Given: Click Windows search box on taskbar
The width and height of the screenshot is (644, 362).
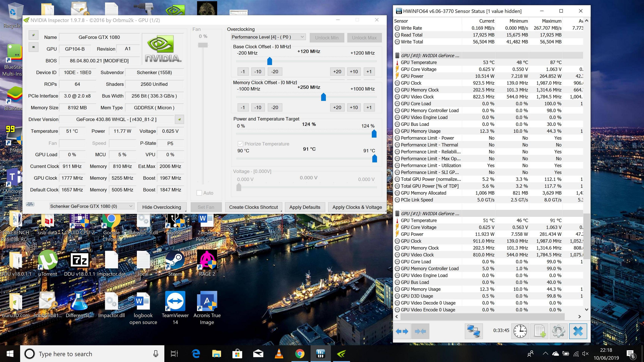Looking at the screenshot, I should pos(92,354).
